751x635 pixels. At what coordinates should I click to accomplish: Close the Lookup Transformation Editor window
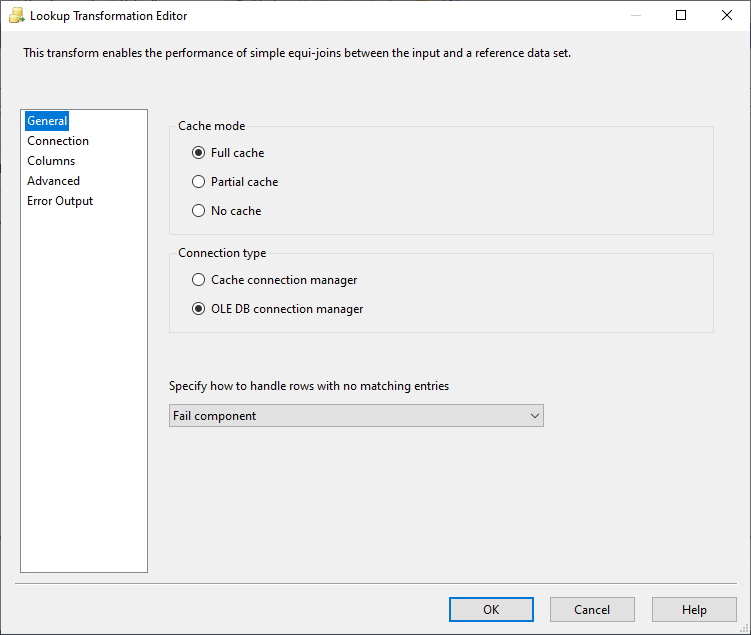point(727,16)
